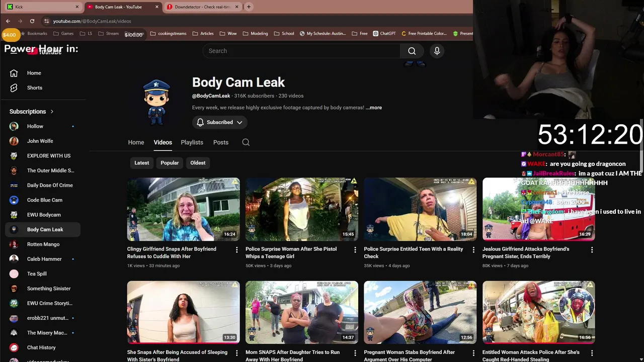644x362 pixels.
Task: Play the Mom SNAPS video thumbnail
Action: [302, 313]
